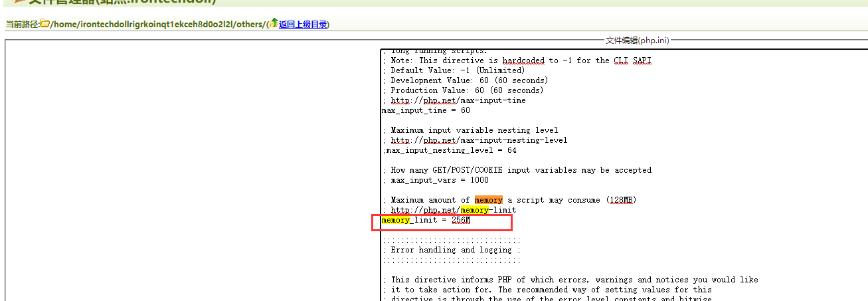The height and width of the screenshot is (301, 868).
Task: Click the orange highlighted word memory
Action: [x=488, y=200]
